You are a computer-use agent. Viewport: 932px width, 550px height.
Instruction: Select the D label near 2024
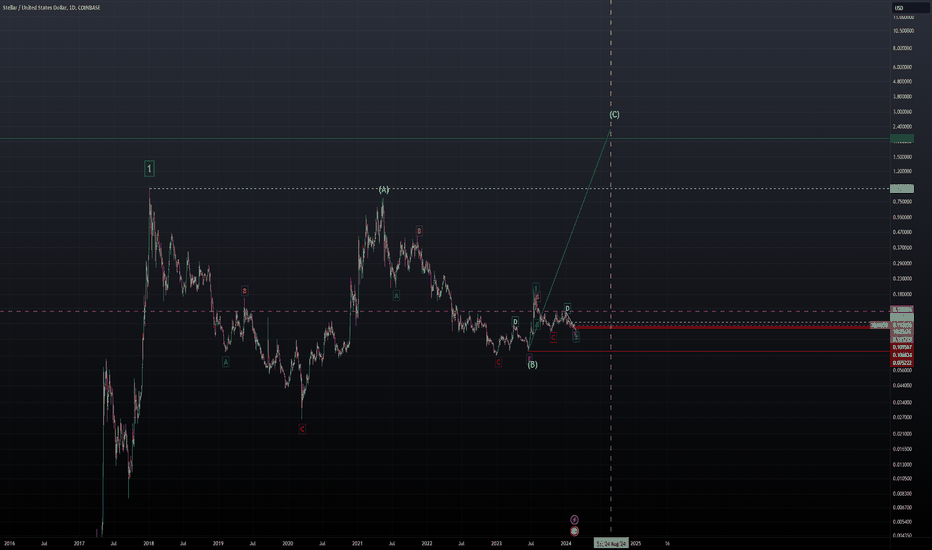click(x=568, y=309)
